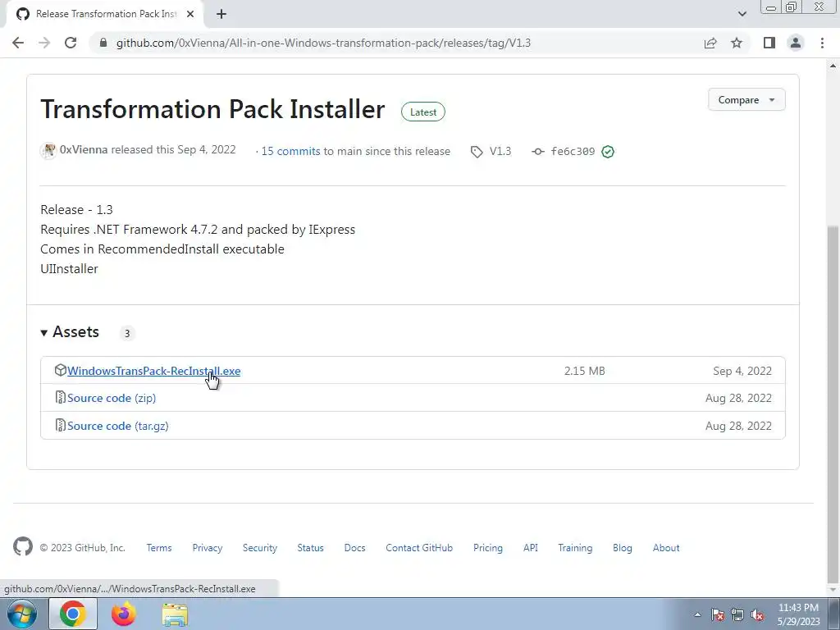Close the Release Transformation Pack tab
Screen dimensions: 840x630
190,14
